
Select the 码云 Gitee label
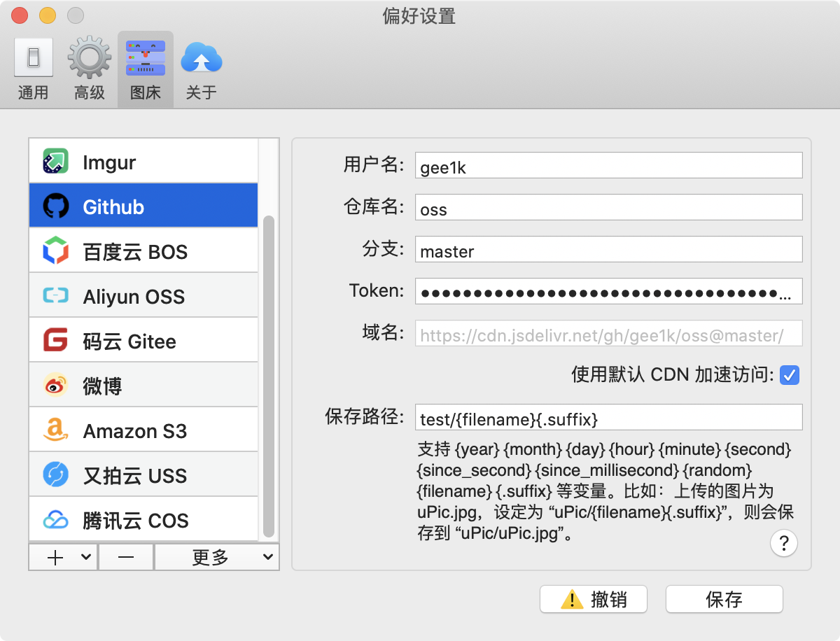click(x=129, y=341)
